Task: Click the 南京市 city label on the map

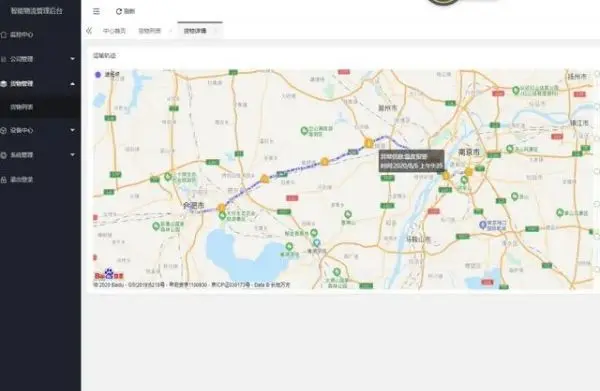Action: [469, 152]
